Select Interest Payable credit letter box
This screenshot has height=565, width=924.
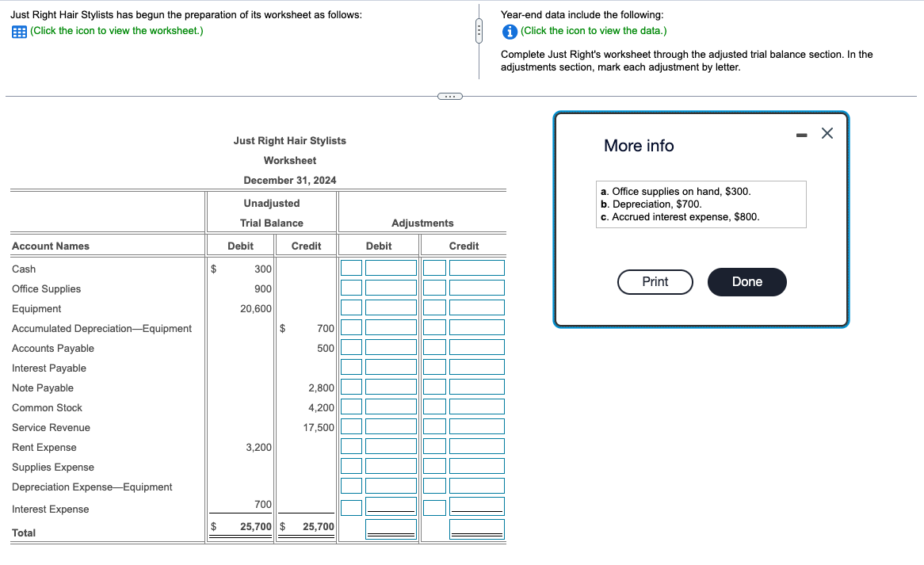tap(434, 367)
